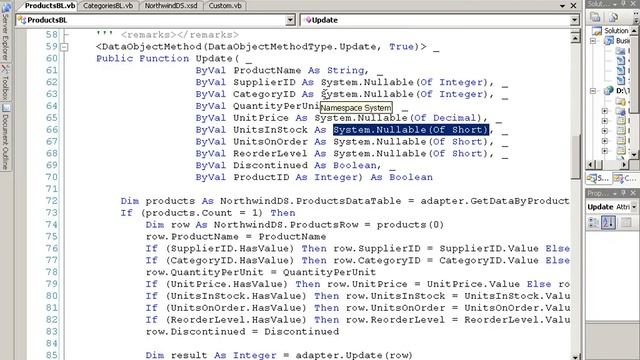Select the second file icon under Busi...
The height and width of the screenshot is (360, 640).
pyautogui.click(x=620, y=60)
